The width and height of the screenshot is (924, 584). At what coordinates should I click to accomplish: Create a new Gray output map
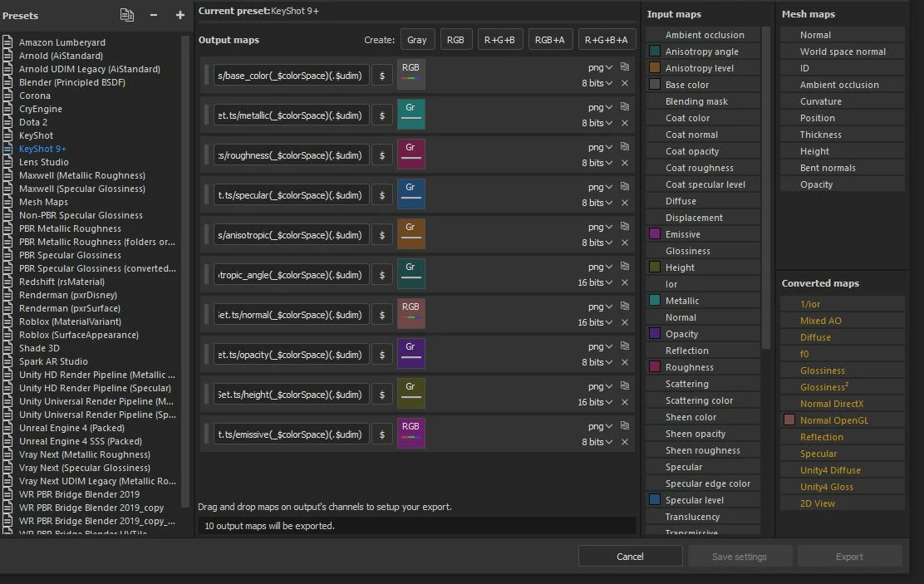tap(417, 40)
